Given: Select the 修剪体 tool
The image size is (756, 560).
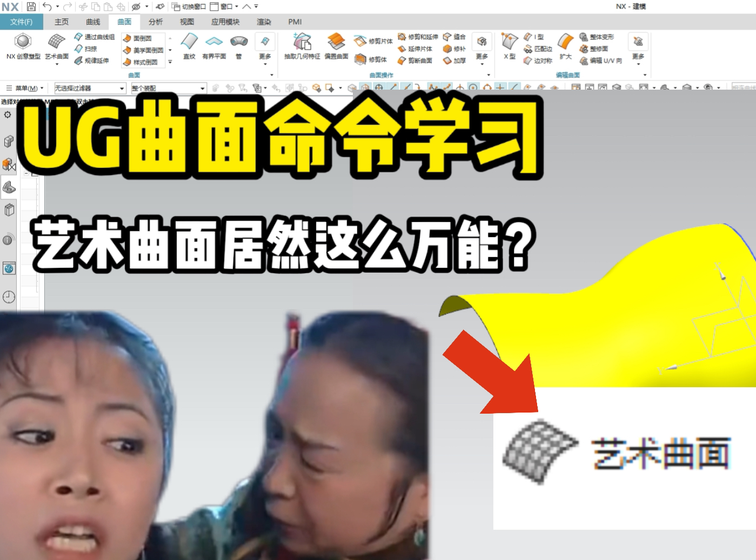Looking at the screenshot, I should [371, 59].
